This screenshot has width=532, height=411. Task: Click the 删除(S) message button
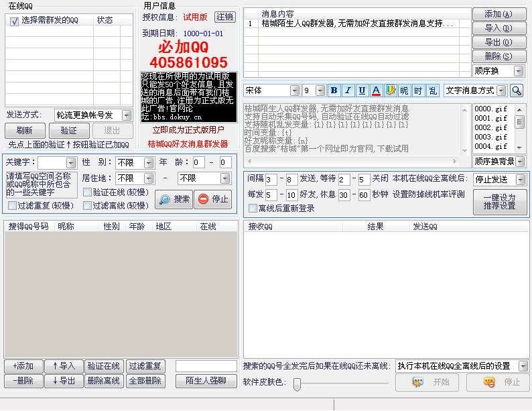[498, 56]
